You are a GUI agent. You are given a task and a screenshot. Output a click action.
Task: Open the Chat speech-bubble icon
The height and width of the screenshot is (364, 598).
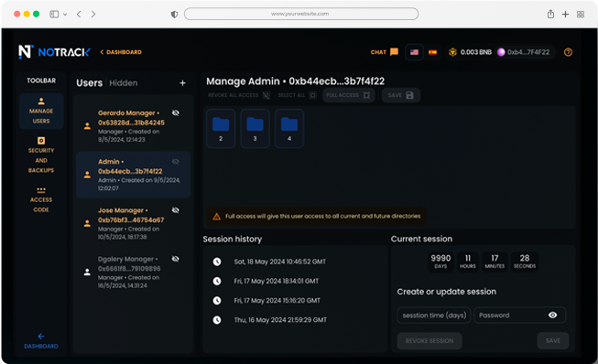tap(394, 52)
